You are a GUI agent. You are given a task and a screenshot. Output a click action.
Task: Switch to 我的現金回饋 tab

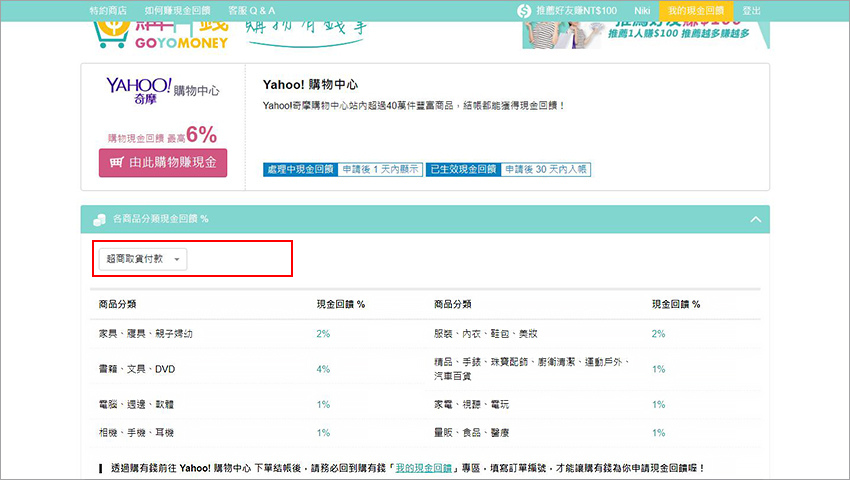coord(696,10)
